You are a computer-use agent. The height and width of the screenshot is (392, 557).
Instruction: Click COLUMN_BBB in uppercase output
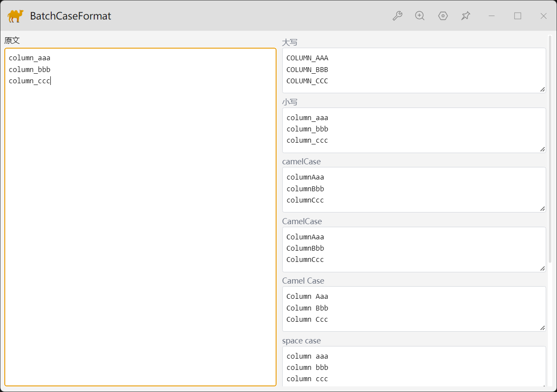pyautogui.click(x=307, y=69)
